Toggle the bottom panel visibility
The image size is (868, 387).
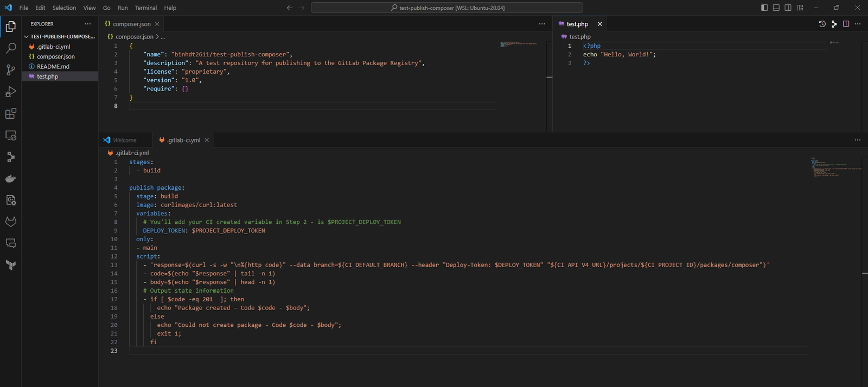tap(776, 8)
